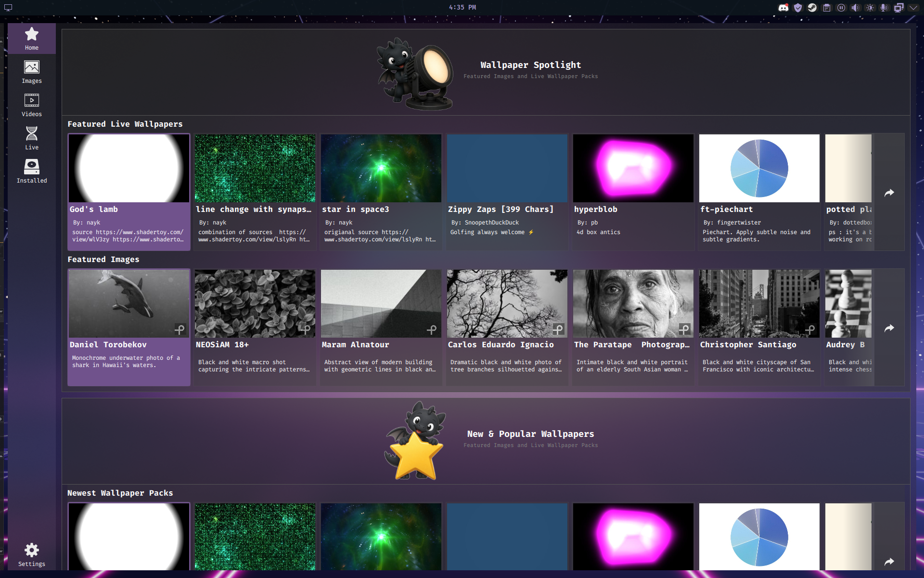Open Audrey B chess photo
The image size is (924, 578).
[848, 303]
